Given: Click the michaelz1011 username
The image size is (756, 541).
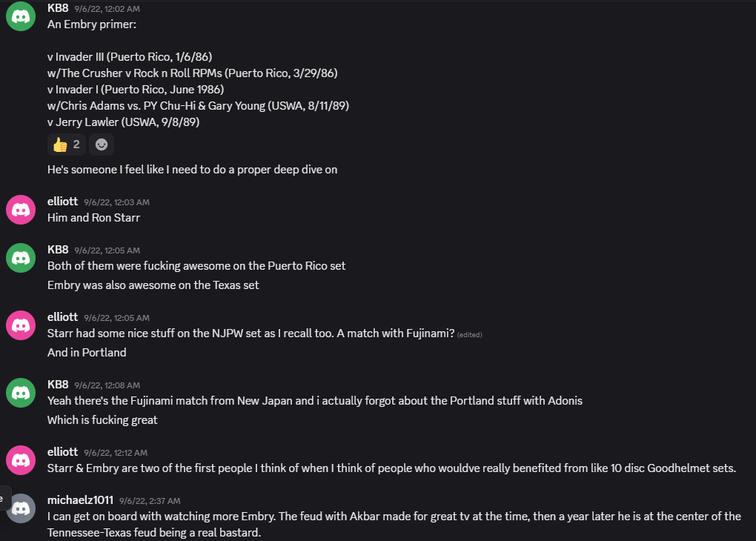Looking at the screenshot, I should click(80, 499).
